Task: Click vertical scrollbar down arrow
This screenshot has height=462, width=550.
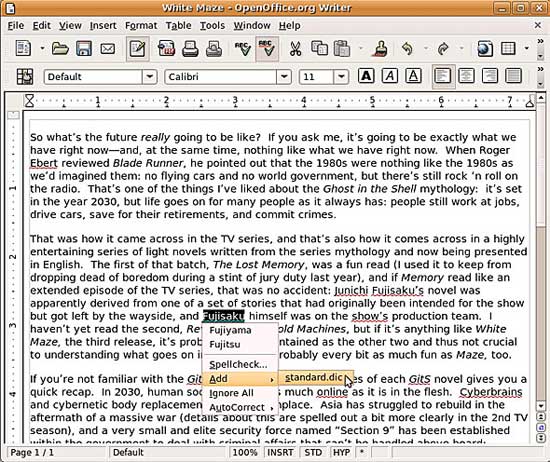Action: [x=541, y=406]
